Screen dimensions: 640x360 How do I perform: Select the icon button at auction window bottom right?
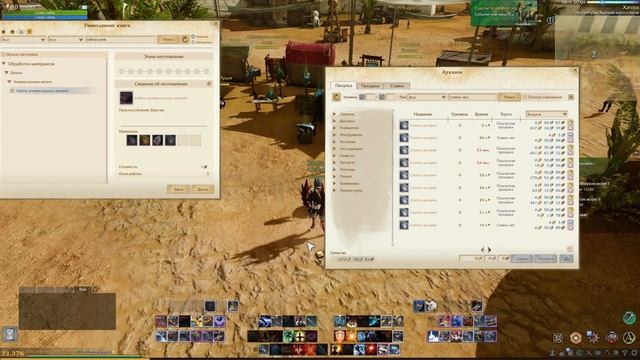566,259
